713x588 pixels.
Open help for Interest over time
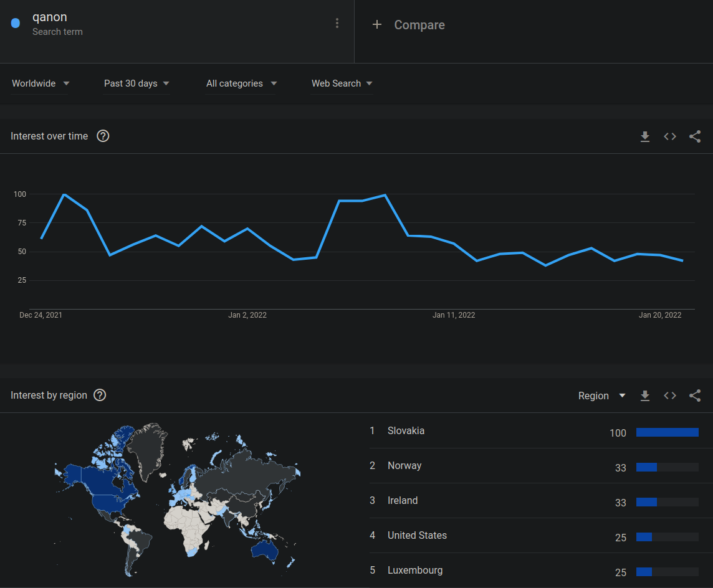click(103, 136)
